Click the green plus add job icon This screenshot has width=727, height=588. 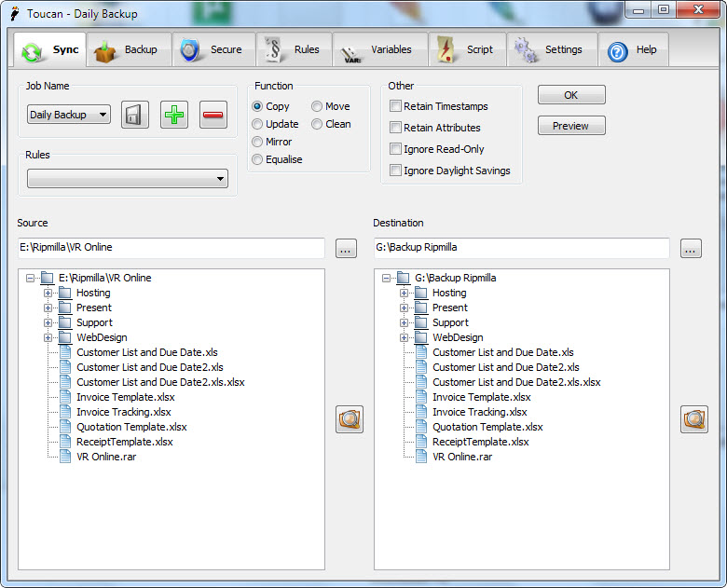[173, 115]
